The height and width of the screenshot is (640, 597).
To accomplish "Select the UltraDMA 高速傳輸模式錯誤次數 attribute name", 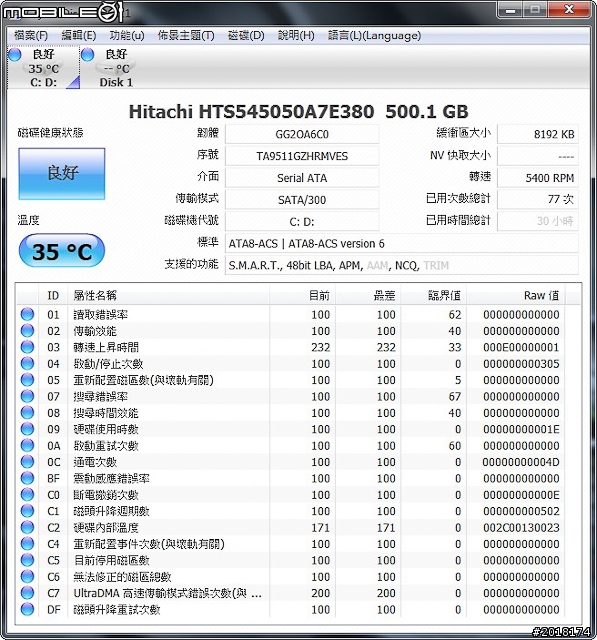I will click(x=167, y=593).
